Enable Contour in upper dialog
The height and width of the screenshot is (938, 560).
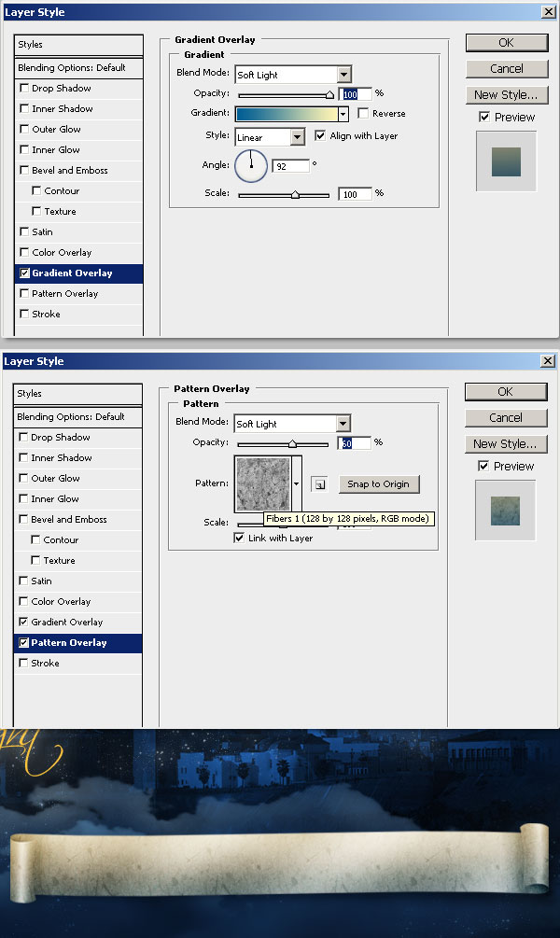pos(36,190)
